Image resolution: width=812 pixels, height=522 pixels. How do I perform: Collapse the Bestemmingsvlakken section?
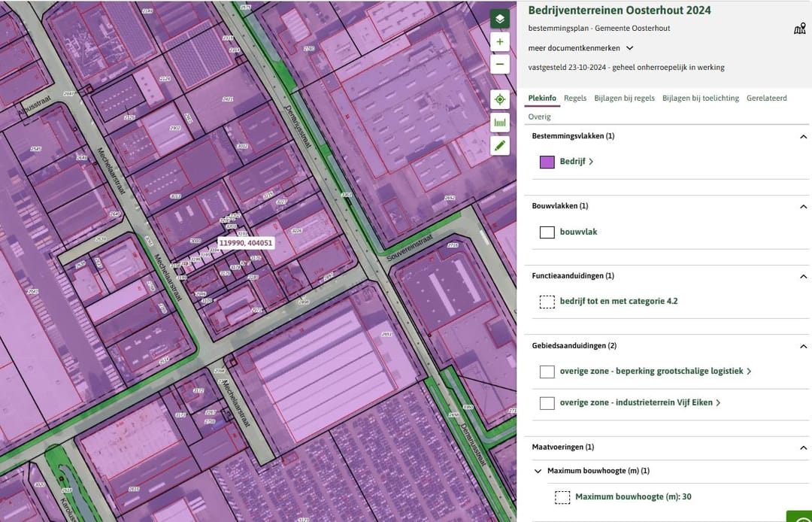click(803, 137)
